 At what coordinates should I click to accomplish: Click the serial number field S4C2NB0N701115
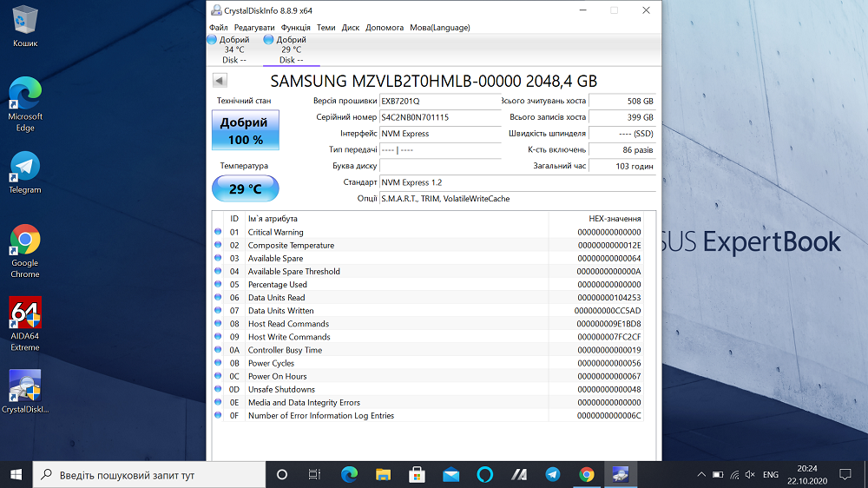[440, 117]
